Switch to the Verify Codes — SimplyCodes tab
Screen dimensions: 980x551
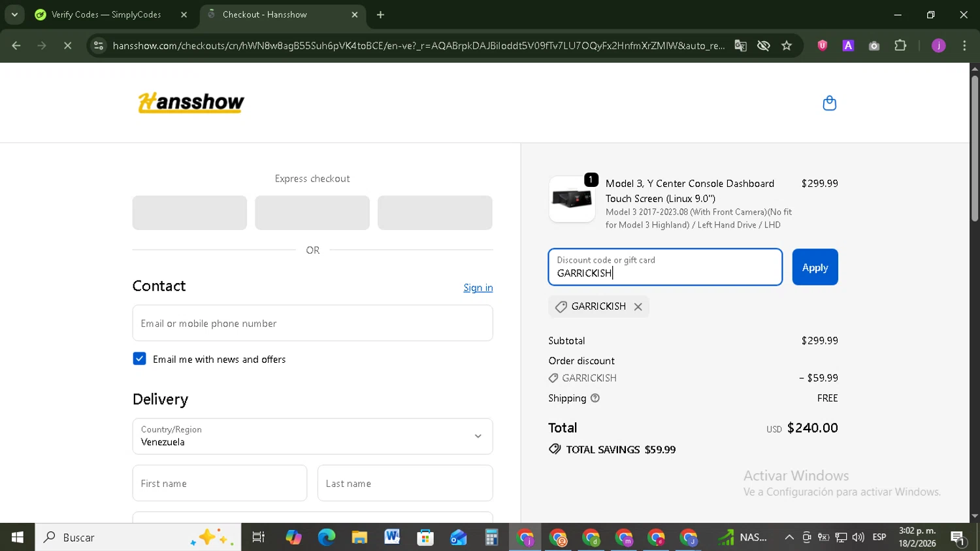click(x=106, y=14)
